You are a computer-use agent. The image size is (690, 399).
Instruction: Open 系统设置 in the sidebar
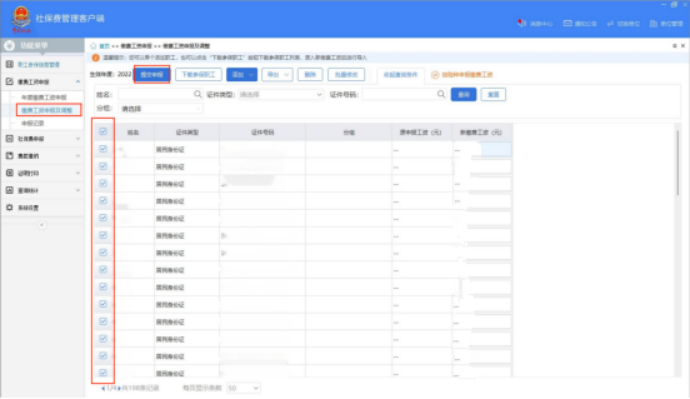point(28,208)
